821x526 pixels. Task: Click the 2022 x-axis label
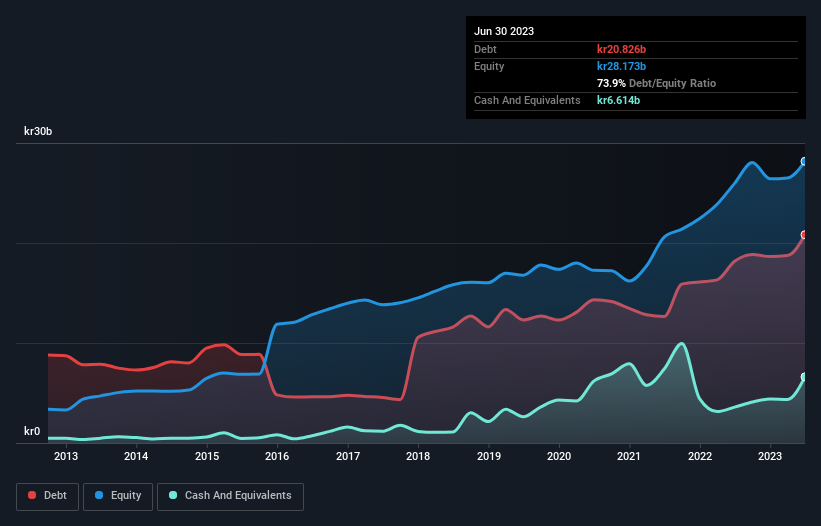point(700,456)
